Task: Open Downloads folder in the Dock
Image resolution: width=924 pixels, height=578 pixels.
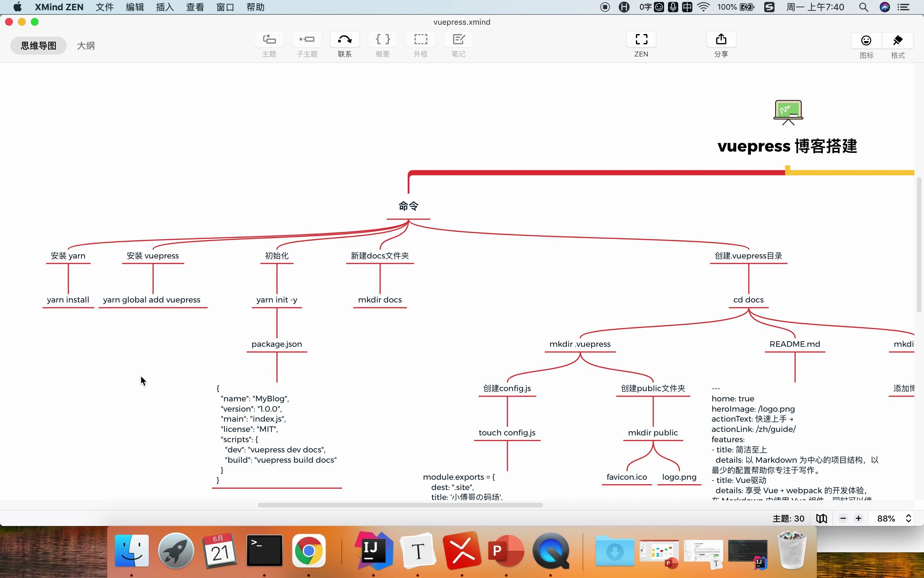Action: coord(615,550)
